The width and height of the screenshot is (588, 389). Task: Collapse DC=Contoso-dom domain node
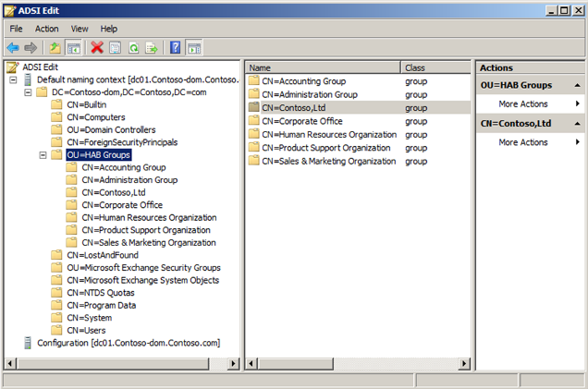click(28, 92)
